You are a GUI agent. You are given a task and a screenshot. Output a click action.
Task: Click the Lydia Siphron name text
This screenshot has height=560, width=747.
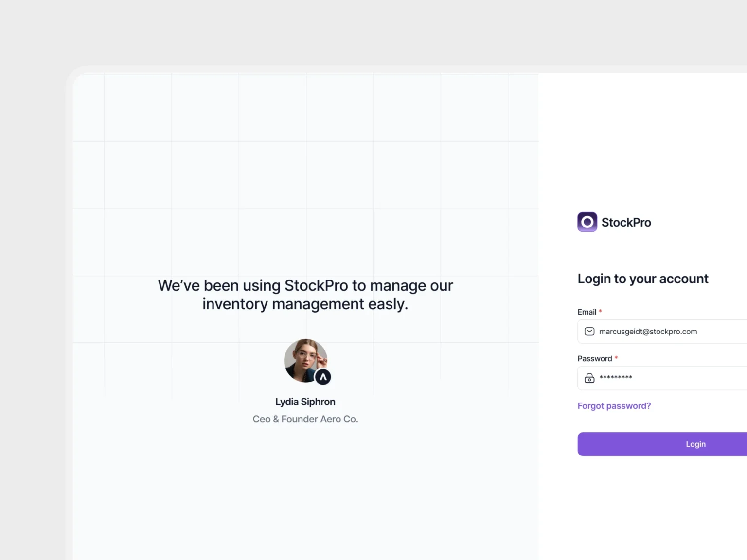(305, 402)
